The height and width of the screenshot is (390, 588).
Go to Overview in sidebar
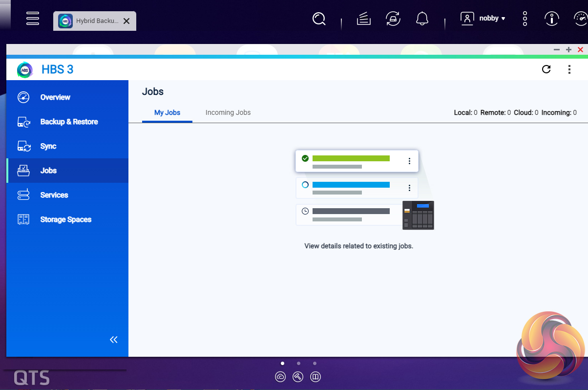tap(55, 97)
